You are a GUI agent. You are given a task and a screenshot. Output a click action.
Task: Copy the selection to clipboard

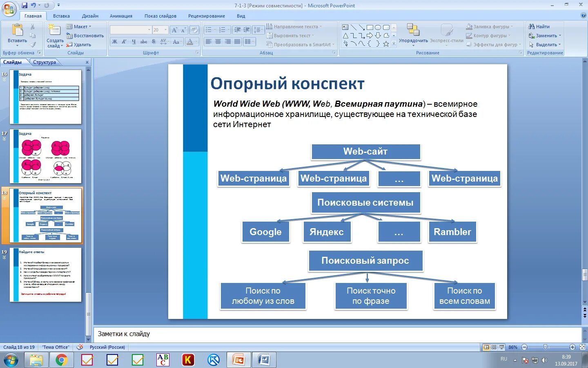[x=33, y=36]
